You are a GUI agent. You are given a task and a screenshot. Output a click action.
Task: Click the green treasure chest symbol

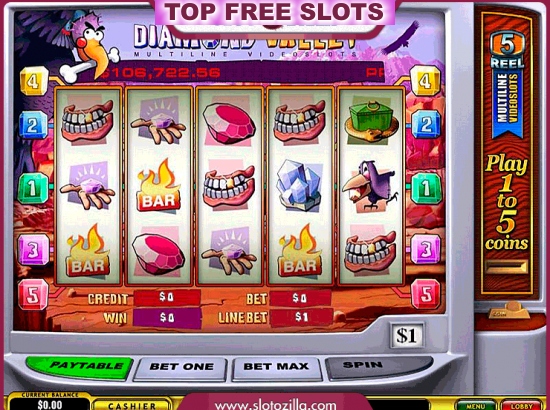coord(372,121)
